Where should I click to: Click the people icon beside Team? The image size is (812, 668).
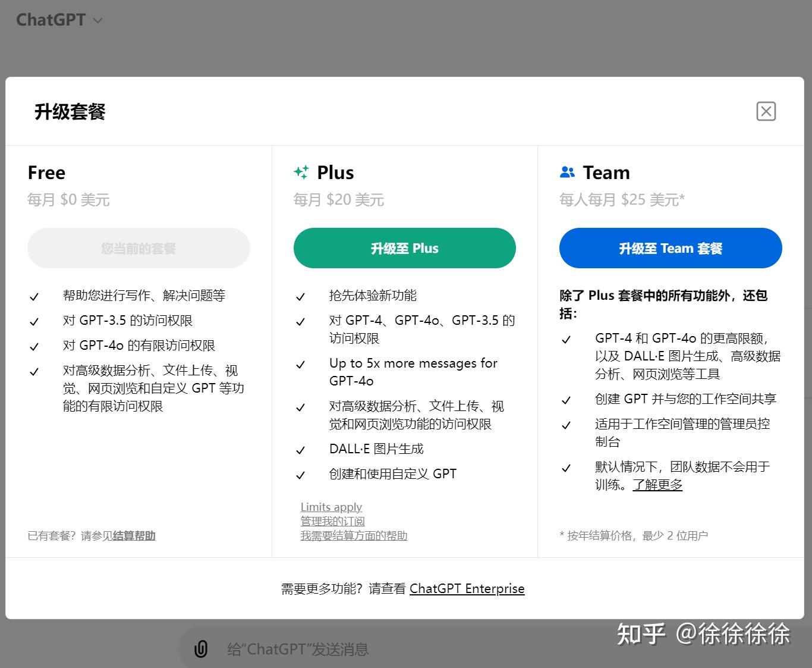pyautogui.click(x=567, y=172)
